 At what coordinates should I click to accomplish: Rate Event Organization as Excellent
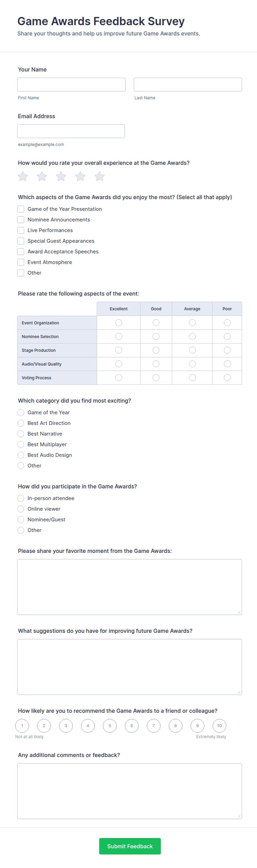118,323
